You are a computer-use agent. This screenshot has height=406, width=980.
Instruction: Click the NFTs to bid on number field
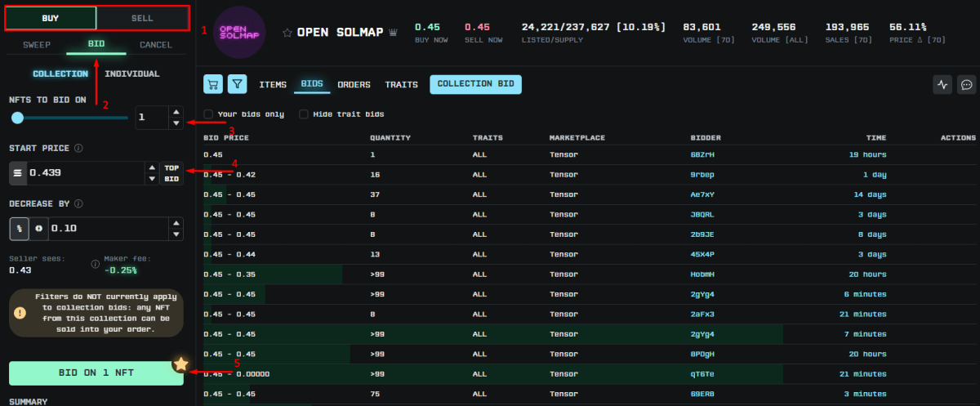point(152,118)
